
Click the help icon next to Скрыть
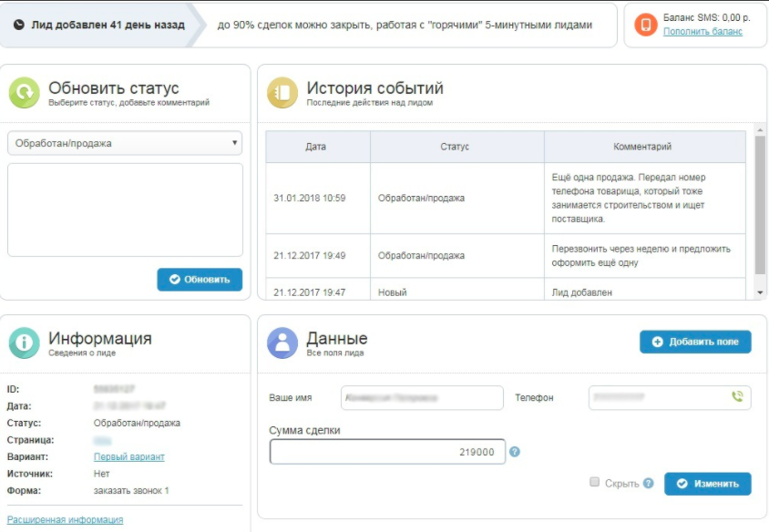point(649,484)
